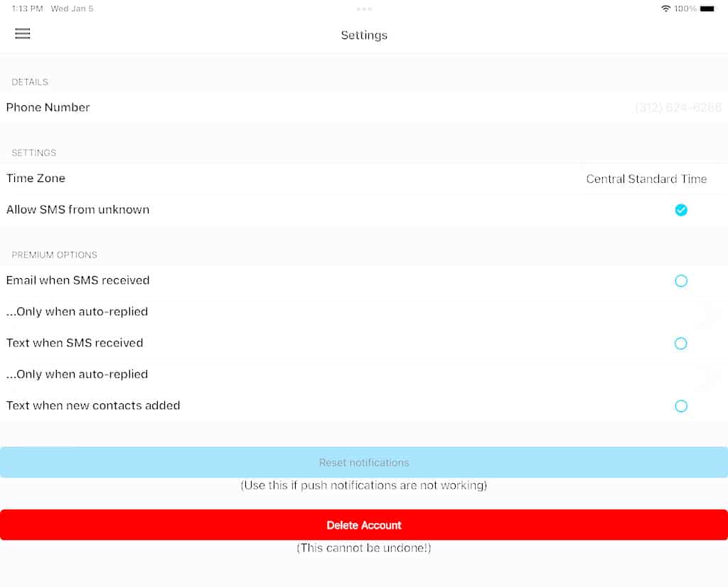728x587 pixels.
Task: Tap the Settings title heading
Action: pos(364,36)
